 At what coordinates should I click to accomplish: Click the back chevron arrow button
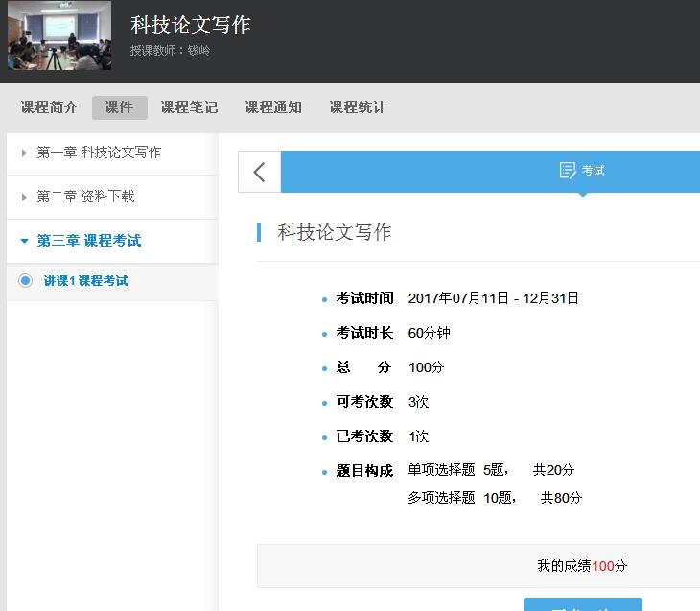tap(259, 172)
